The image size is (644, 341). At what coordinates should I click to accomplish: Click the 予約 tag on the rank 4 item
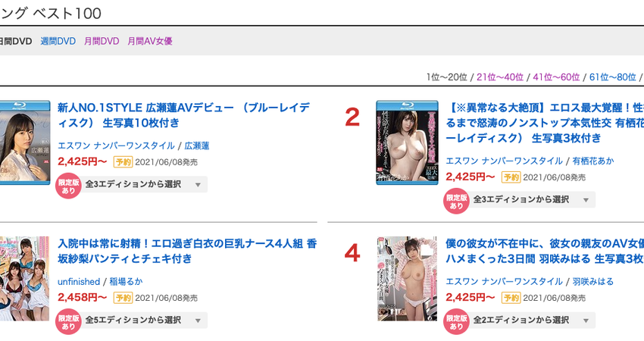[x=511, y=298]
